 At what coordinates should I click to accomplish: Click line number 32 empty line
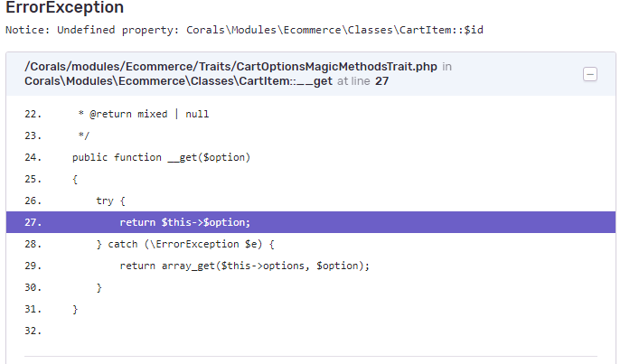(x=33, y=331)
